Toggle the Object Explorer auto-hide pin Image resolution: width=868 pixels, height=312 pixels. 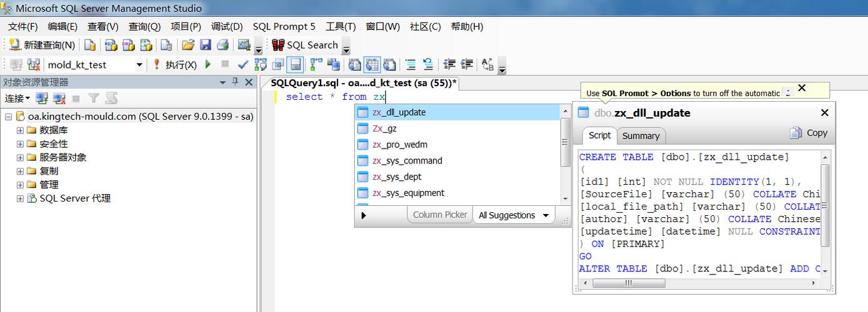click(236, 82)
